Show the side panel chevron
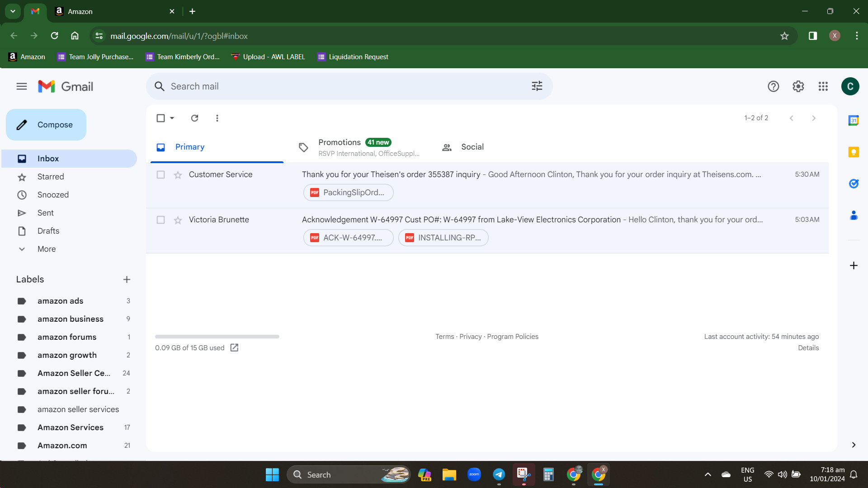 pyautogui.click(x=854, y=445)
